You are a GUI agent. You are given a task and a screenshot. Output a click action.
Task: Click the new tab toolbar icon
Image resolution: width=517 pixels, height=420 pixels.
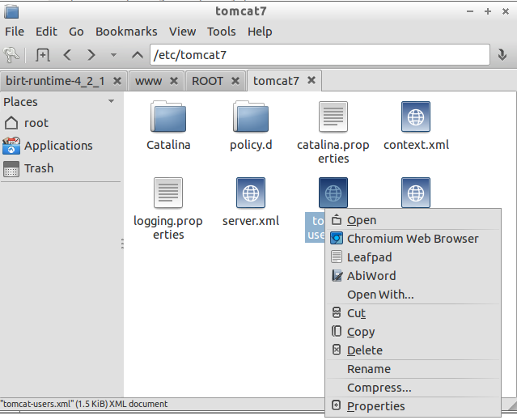(43, 55)
